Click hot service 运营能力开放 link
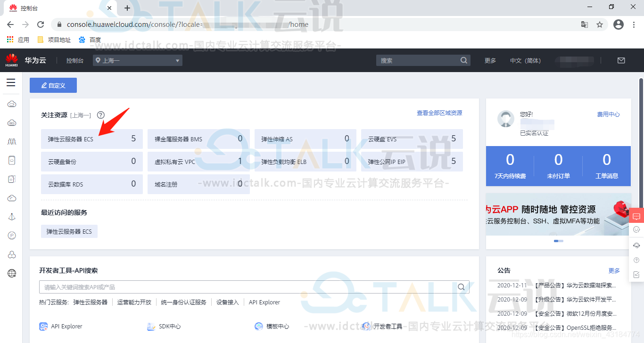 tap(134, 302)
